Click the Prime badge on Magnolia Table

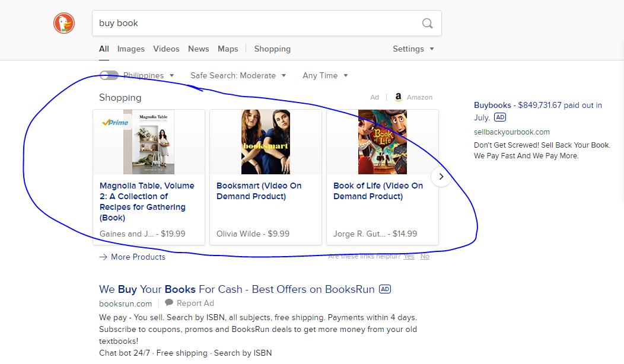click(x=116, y=123)
